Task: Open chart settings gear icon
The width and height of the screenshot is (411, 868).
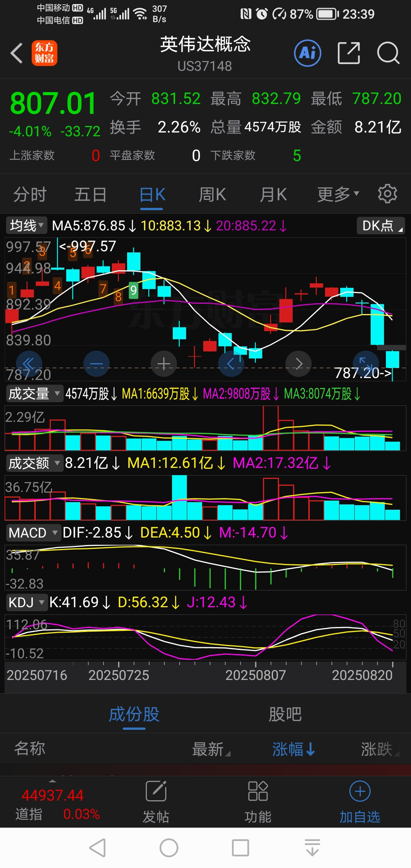Action: tap(387, 194)
